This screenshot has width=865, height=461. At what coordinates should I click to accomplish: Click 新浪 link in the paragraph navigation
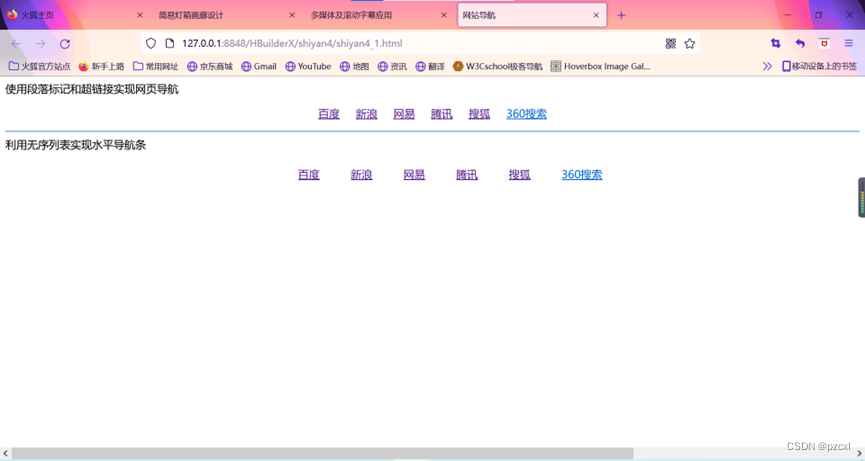(366, 114)
